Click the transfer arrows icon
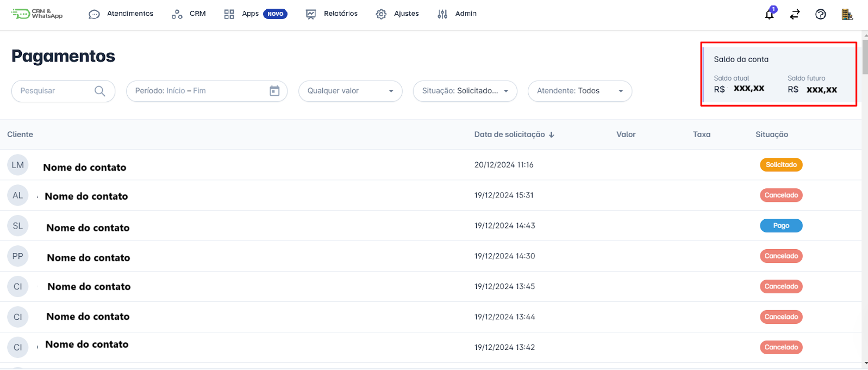This screenshot has width=868, height=370. 795,14
